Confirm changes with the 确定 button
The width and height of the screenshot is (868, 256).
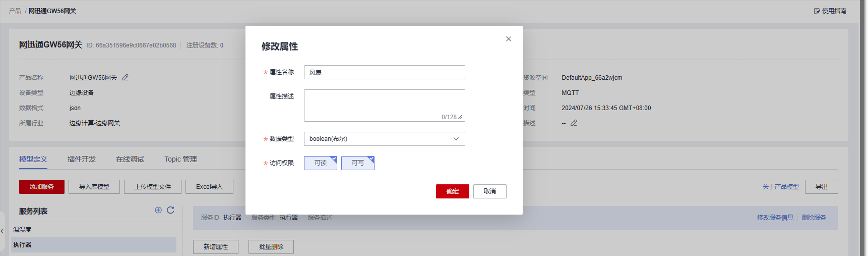452,191
